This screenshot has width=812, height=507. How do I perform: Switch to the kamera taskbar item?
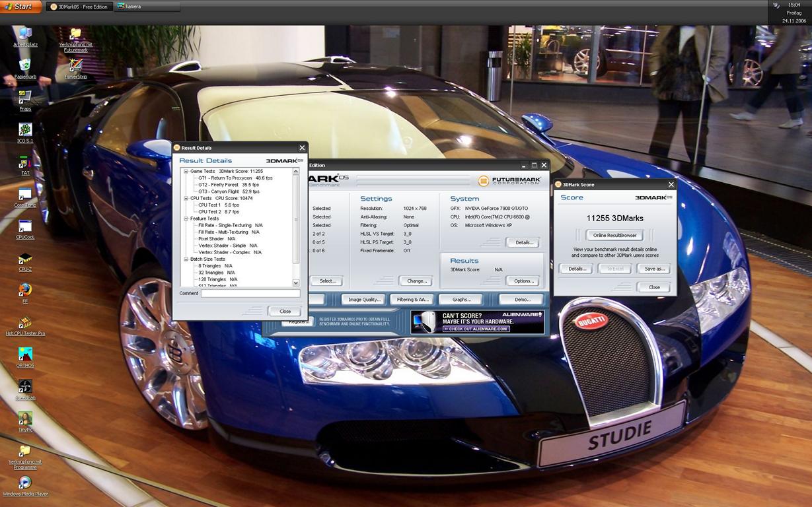(147, 7)
